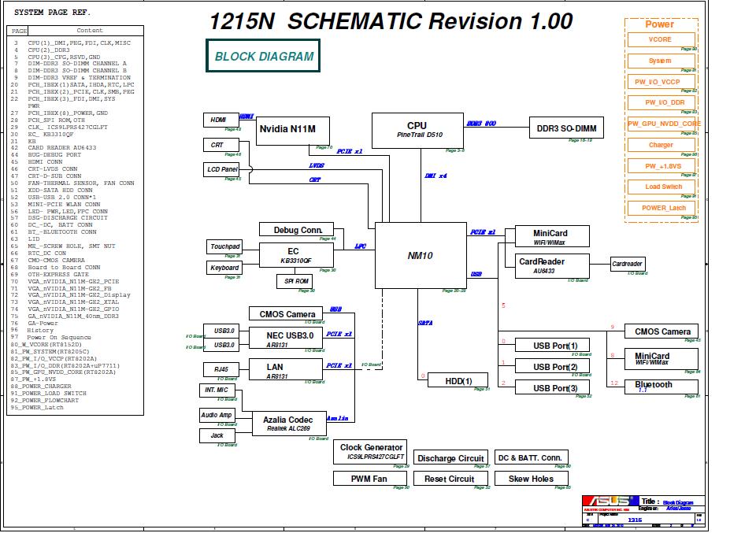This screenshot has width=756, height=533.
Task: Click the "DMI x4" bus label
Action: click(x=435, y=176)
